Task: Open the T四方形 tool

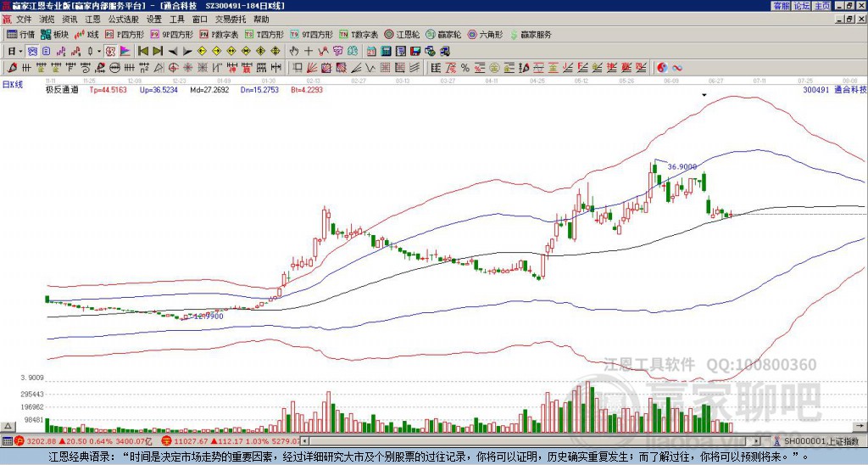Action: point(264,34)
